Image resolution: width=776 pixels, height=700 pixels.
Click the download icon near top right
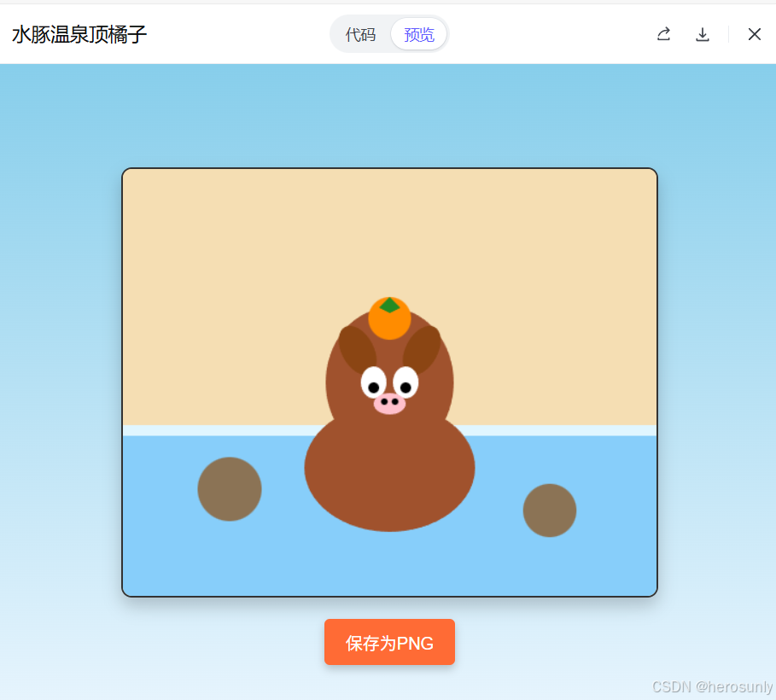click(702, 34)
